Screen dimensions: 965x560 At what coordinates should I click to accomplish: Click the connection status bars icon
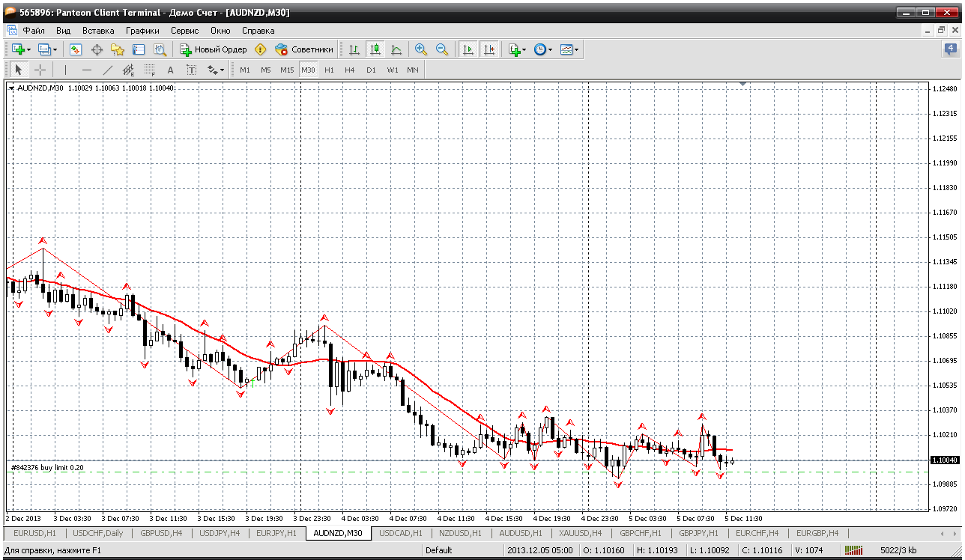pos(853,550)
